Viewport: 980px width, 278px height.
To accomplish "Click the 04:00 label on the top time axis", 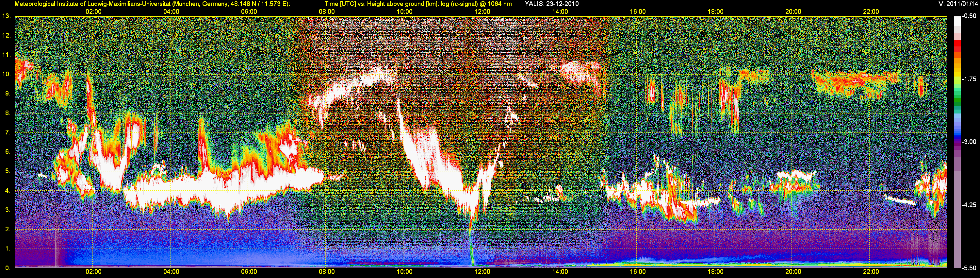I will 171,11.
